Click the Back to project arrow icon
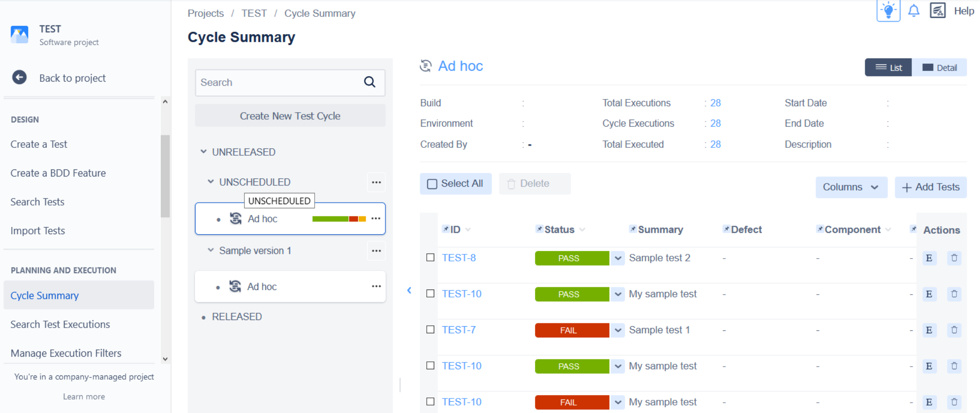Image resolution: width=980 pixels, height=413 pixels. [x=19, y=77]
